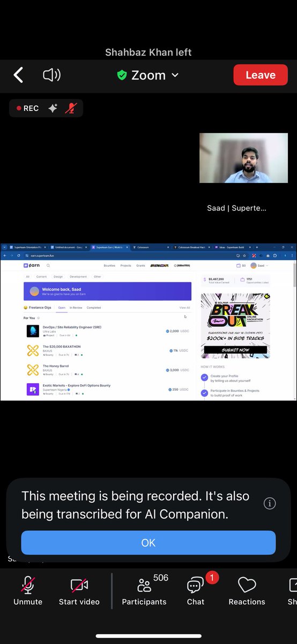Open DevOps / Site Reliability Engineer listing
This screenshot has height=644, width=297.
coord(107,331)
